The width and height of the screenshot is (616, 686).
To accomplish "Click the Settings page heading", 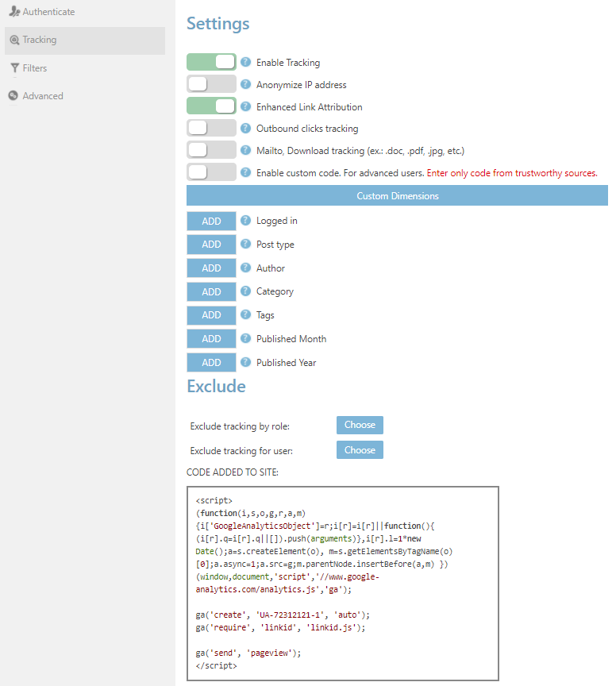I will (218, 24).
